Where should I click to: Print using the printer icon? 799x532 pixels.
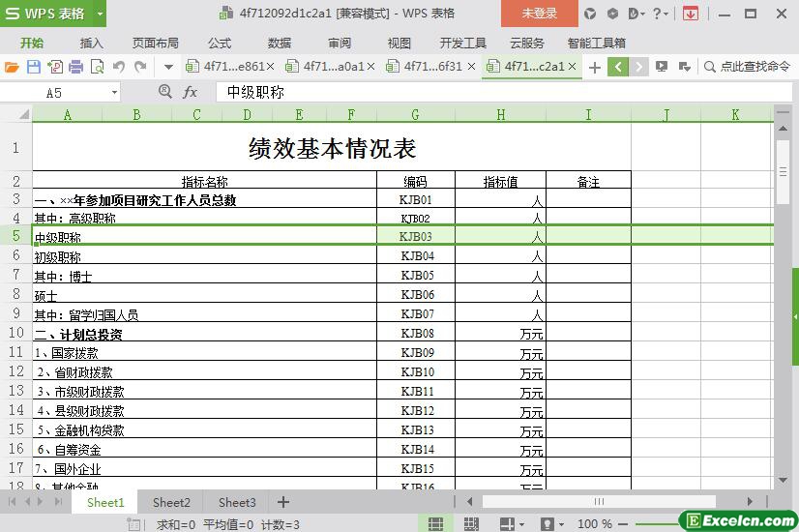[x=75, y=67]
